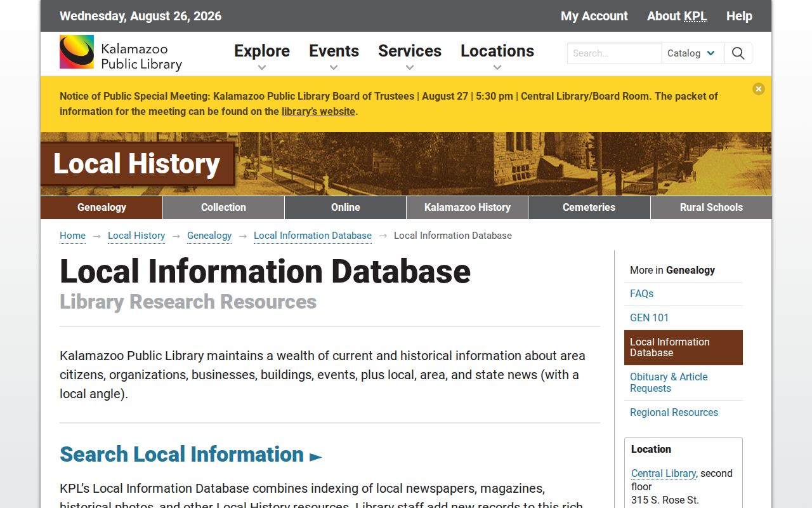This screenshot has height=508, width=812.
Task: Click the 'More in Genealogy' sidebar heading
Action: click(x=672, y=271)
